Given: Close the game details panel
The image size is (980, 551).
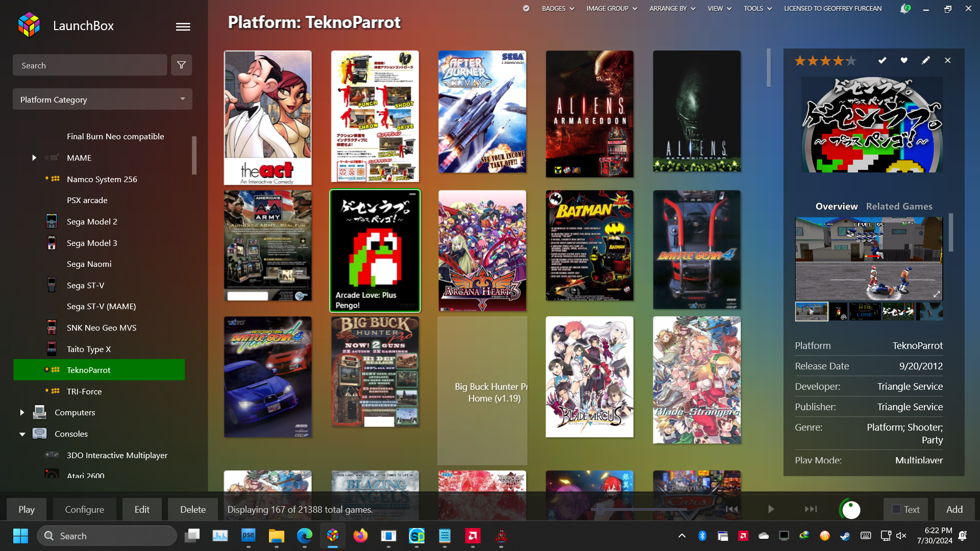Looking at the screenshot, I should pyautogui.click(x=948, y=60).
